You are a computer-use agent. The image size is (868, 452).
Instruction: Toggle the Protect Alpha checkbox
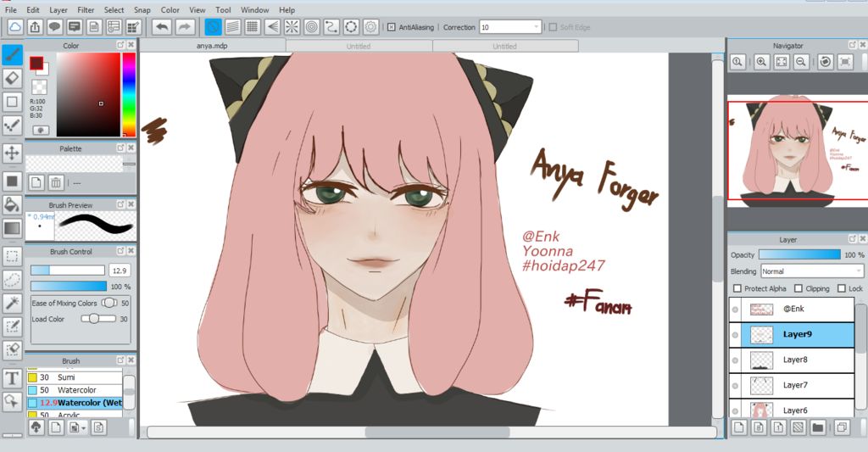click(x=737, y=288)
